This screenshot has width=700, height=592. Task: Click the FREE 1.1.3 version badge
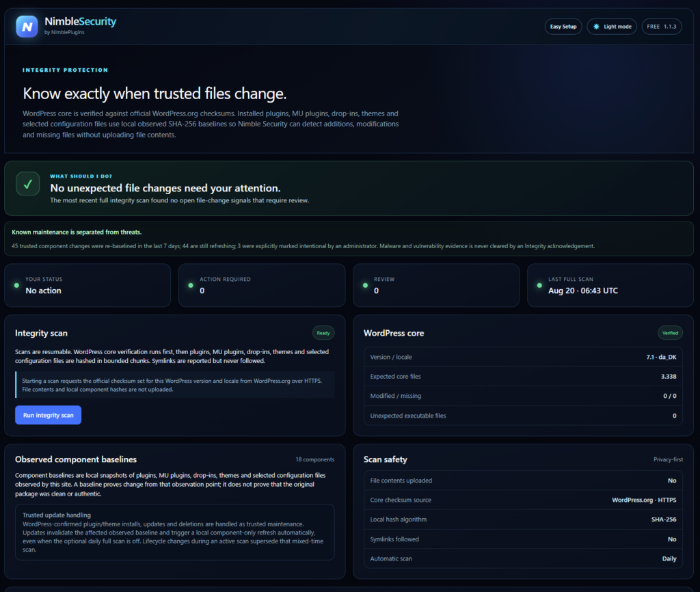(661, 27)
